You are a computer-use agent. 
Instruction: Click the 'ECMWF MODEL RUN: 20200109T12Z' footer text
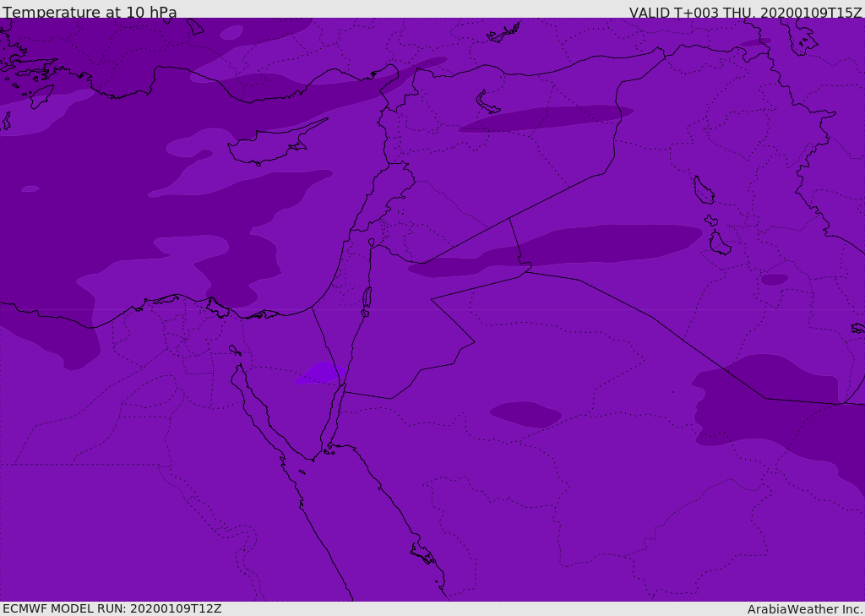coord(112,608)
